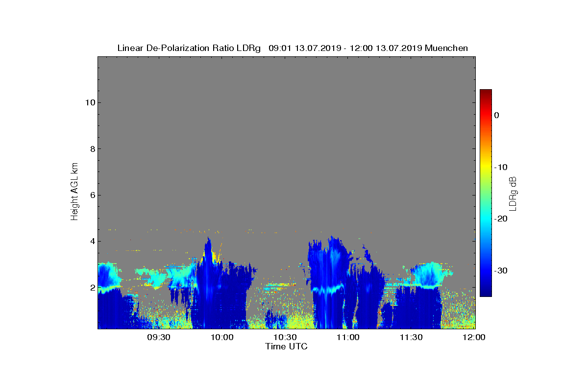Click the height axis label 4

92,241
